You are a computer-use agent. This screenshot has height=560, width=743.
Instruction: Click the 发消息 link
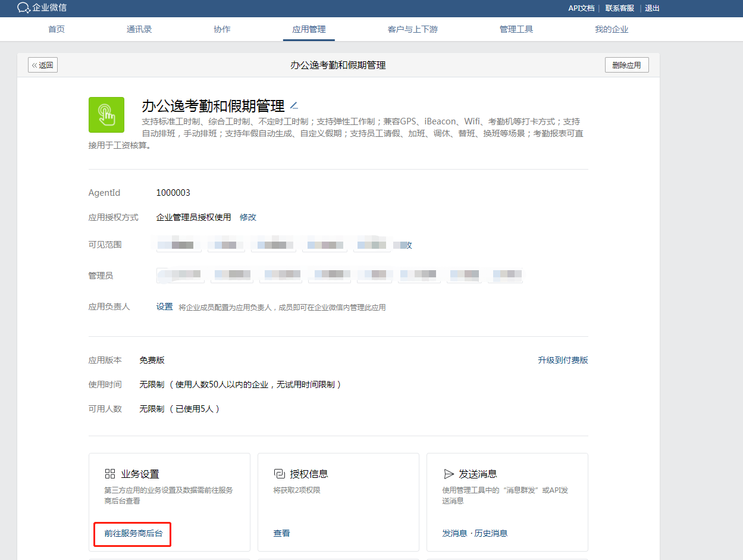pyautogui.click(x=454, y=533)
